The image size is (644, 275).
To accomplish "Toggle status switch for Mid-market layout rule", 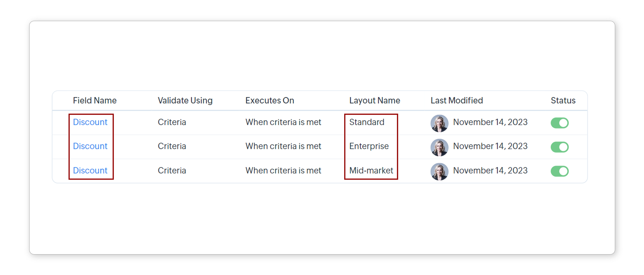I will pyautogui.click(x=559, y=171).
